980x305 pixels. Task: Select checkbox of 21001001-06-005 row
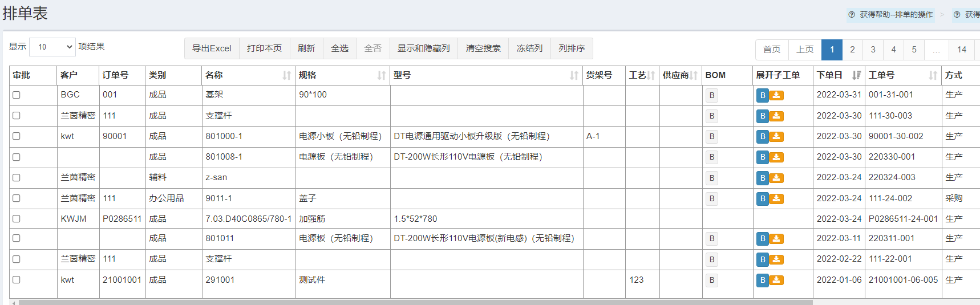(17, 280)
